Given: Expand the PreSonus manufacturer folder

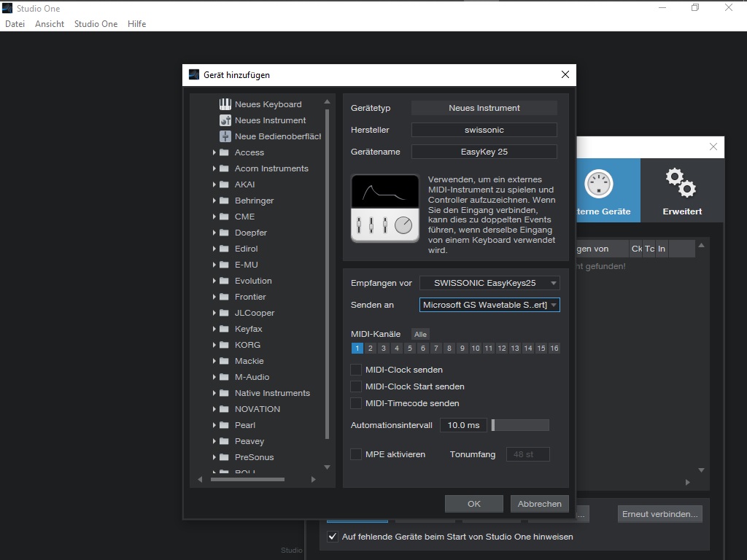Looking at the screenshot, I should click(x=214, y=457).
